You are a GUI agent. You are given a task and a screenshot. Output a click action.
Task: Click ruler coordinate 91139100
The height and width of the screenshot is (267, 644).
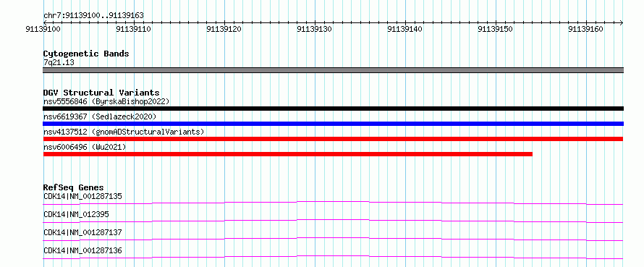coord(43,29)
